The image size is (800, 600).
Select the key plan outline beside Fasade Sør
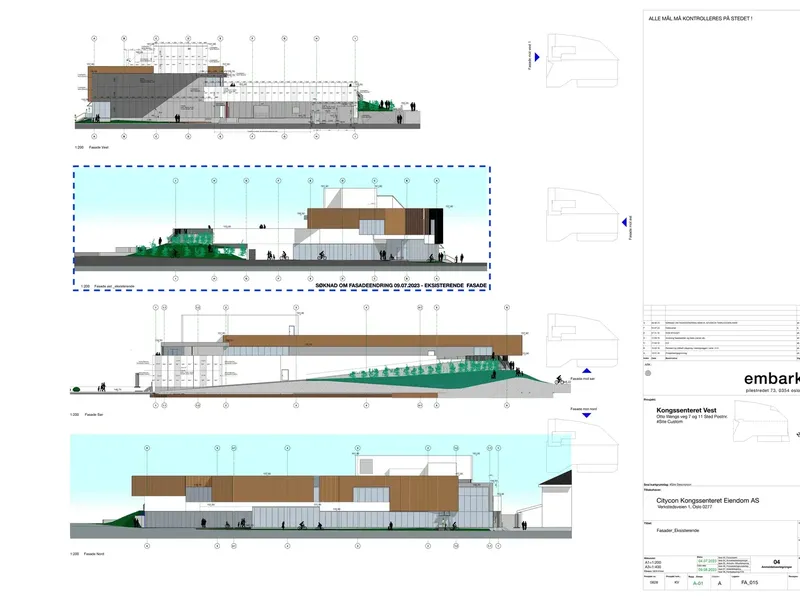coord(582,341)
